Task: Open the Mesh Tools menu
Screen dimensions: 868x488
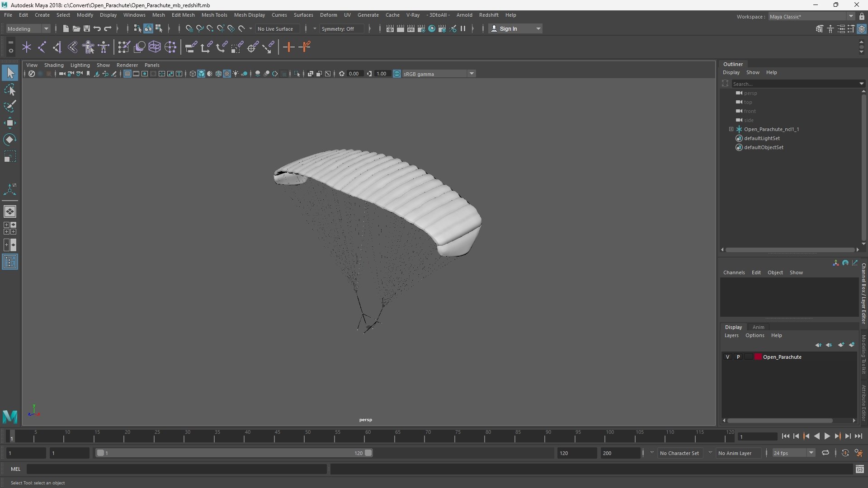Action: tap(214, 15)
